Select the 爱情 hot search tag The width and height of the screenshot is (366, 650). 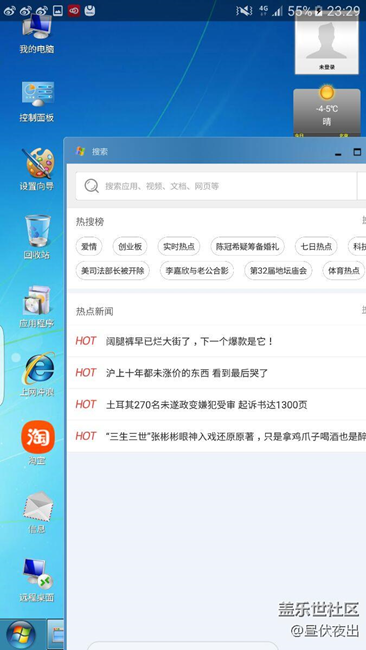pos(89,247)
